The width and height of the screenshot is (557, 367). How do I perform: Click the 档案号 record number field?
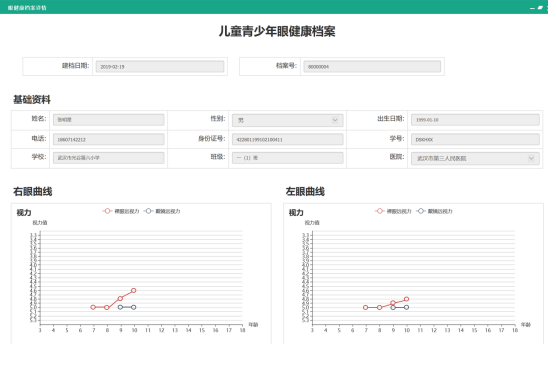tap(372, 66)
